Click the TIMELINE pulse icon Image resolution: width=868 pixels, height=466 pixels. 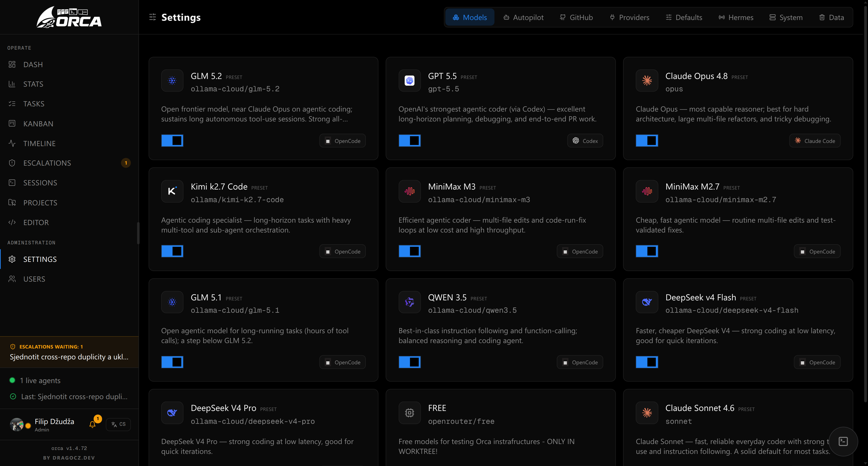pyautogui.click(x=12, y=143)
